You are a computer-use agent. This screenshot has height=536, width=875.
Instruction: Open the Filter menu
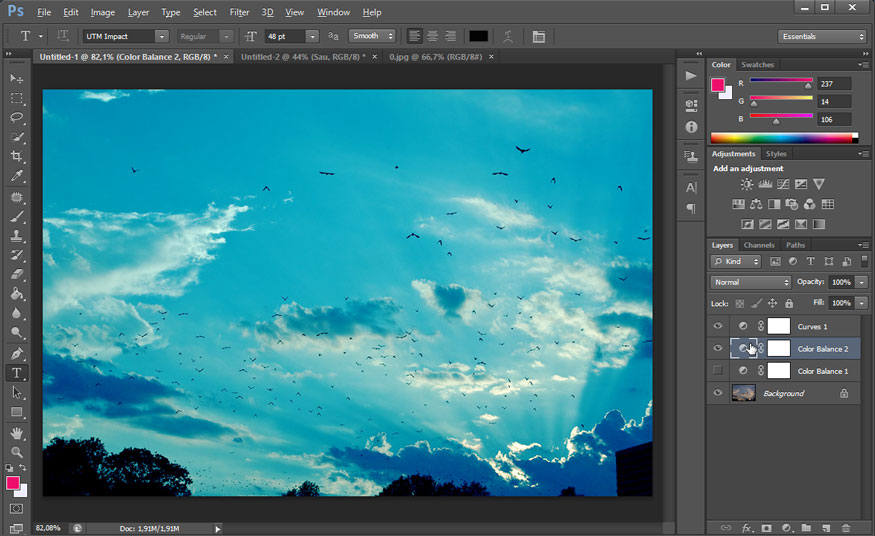pos(239,12)
